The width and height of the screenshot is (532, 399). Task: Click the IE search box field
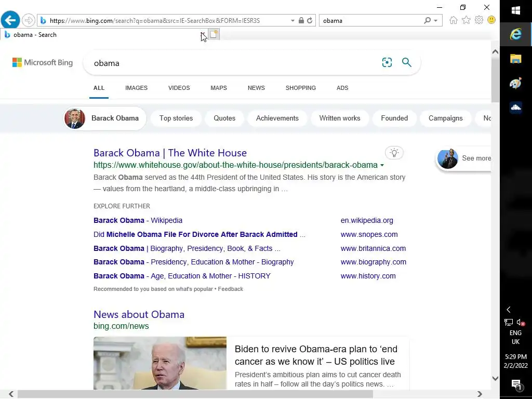[x=371, y=21]
